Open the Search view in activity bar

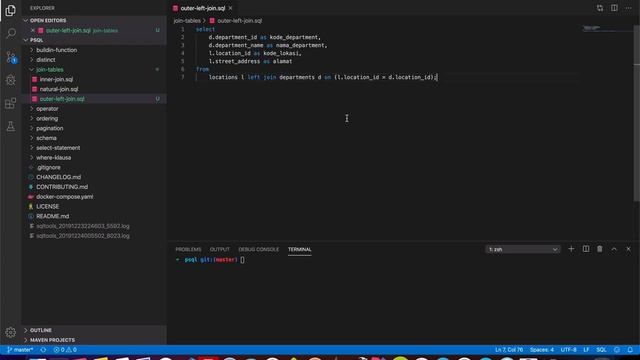point(11,33)
